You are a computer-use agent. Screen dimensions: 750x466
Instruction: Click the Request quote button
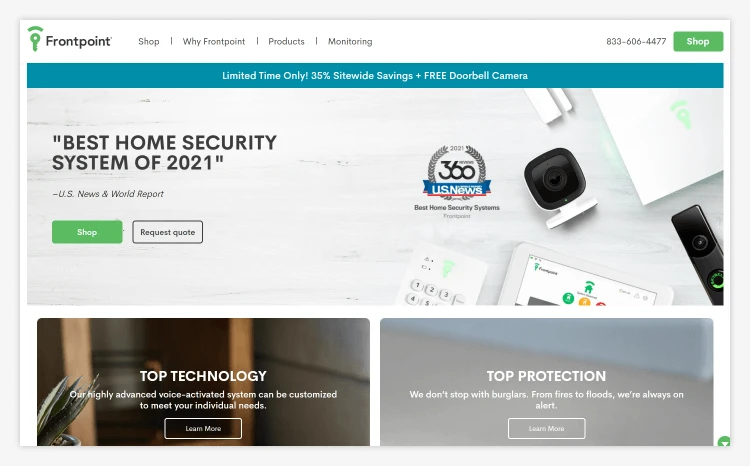point(167,232)
